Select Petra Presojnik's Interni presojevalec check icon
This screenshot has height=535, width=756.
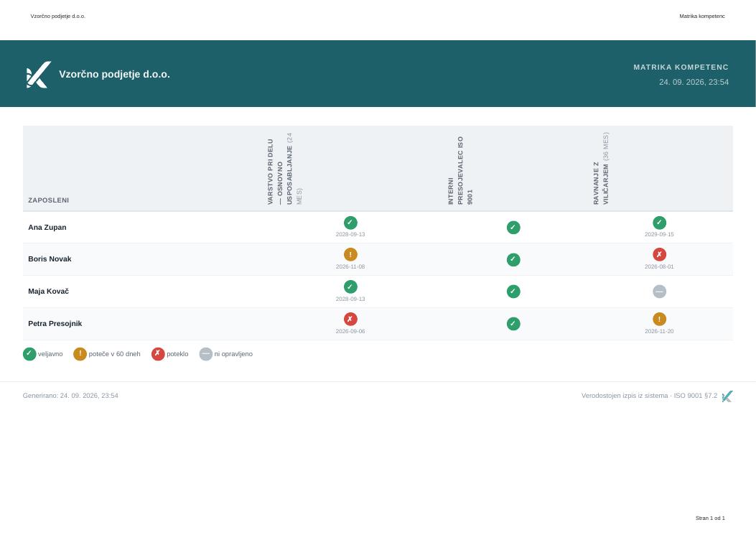pos(513,324)
